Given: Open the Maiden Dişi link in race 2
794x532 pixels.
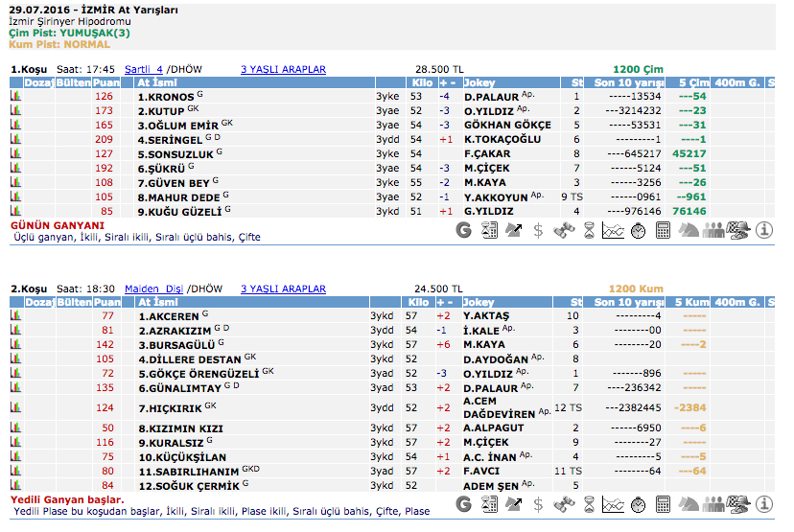Looking at the screenshot, I should pos(155,289).
